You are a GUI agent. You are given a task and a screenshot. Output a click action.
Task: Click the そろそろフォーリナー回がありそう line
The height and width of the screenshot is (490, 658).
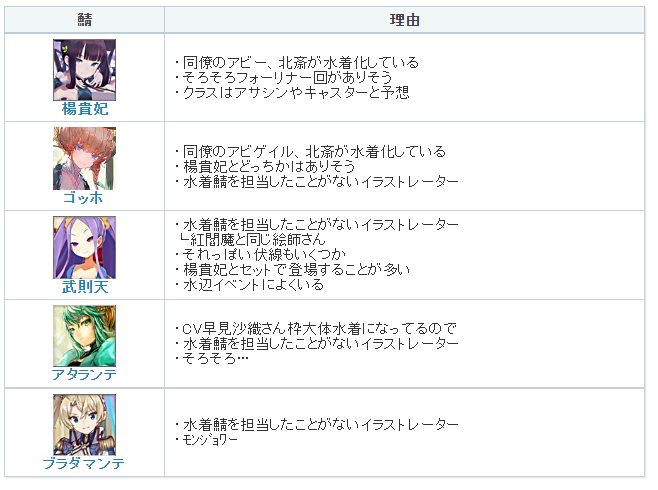pos(284,78)
